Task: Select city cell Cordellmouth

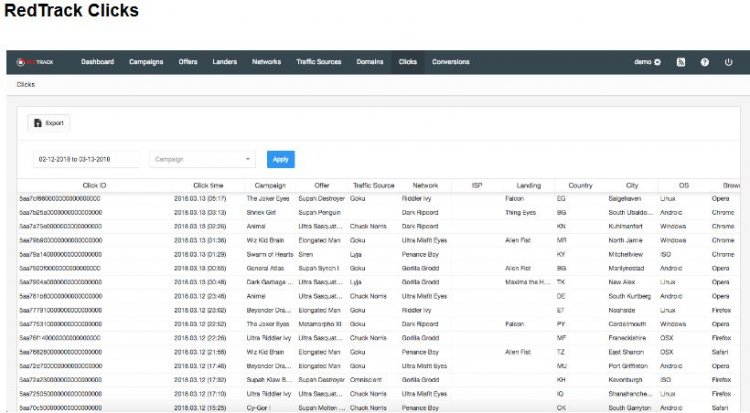Action: 627,324
